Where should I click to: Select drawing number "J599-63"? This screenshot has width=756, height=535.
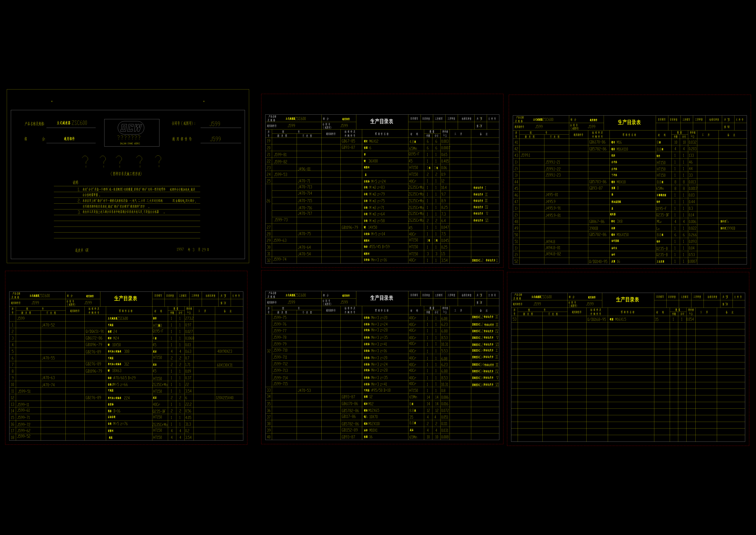point(280,240)
